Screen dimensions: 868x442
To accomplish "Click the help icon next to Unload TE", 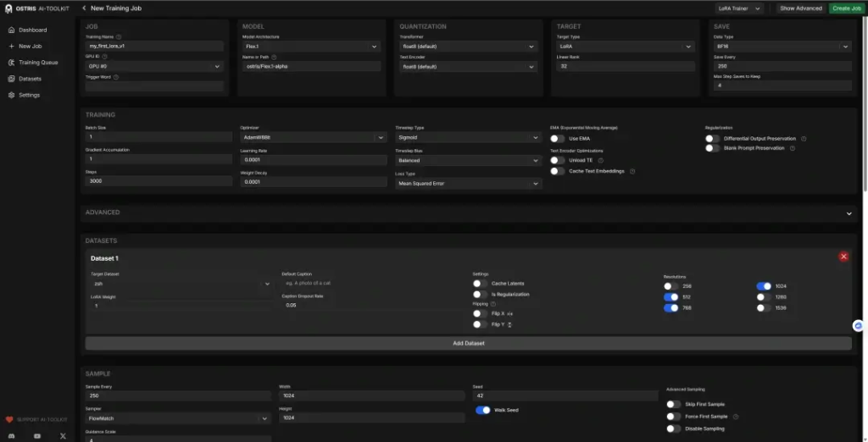I will pyautogui.click(x=601, y=160).
